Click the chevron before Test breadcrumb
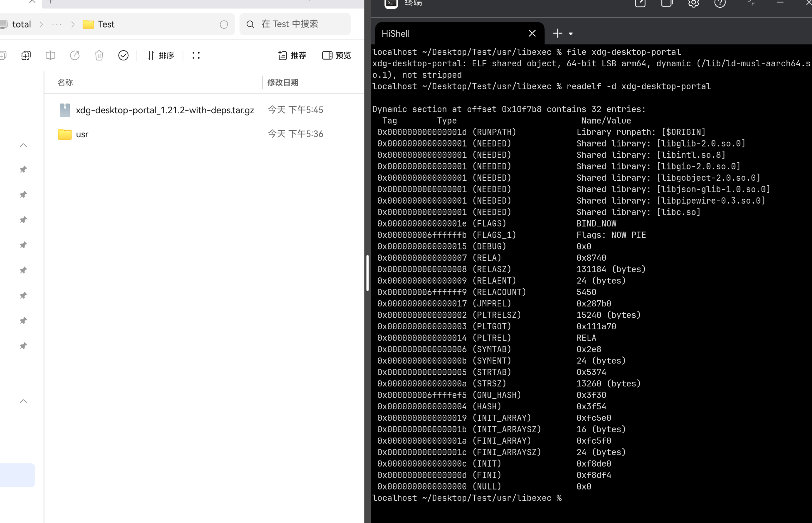Image resolution: width=812 pixels, height=523 pixels. [x=73, y=24]
